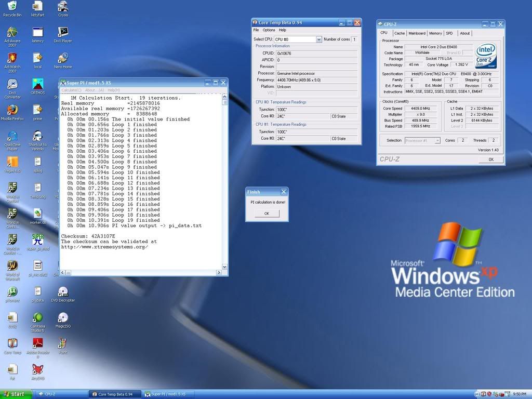Activate the Super PI taskbar button
532x399 pixels.
(x=168, y=394)
